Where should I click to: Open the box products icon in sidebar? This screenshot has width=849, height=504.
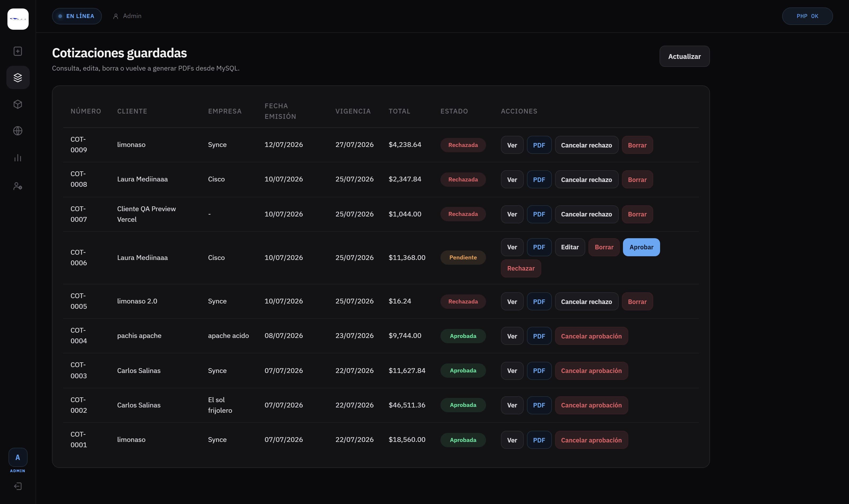(18, 104)
